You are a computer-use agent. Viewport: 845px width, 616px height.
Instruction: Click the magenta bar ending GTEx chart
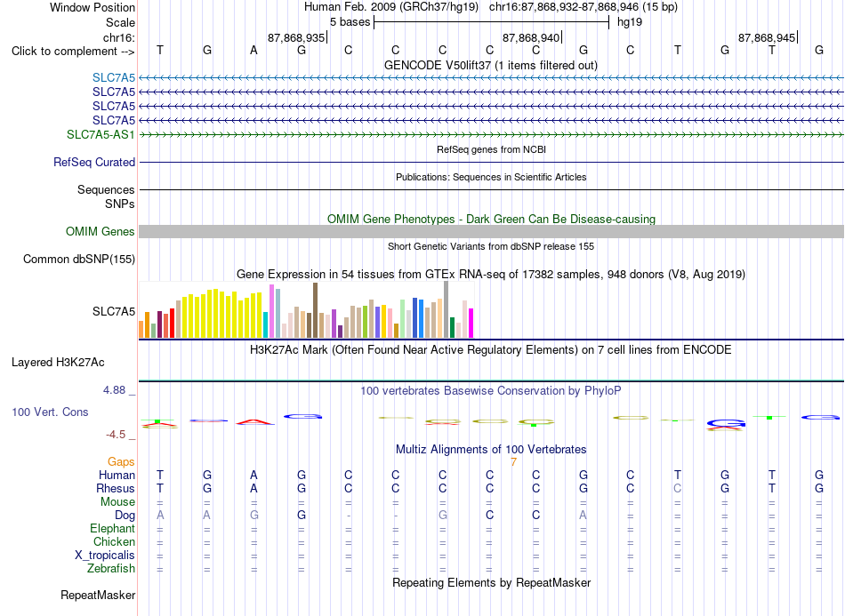[x=471, y=323]
